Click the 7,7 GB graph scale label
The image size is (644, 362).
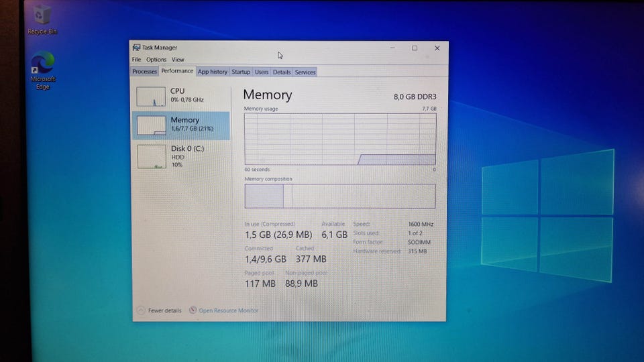(429, 109)
